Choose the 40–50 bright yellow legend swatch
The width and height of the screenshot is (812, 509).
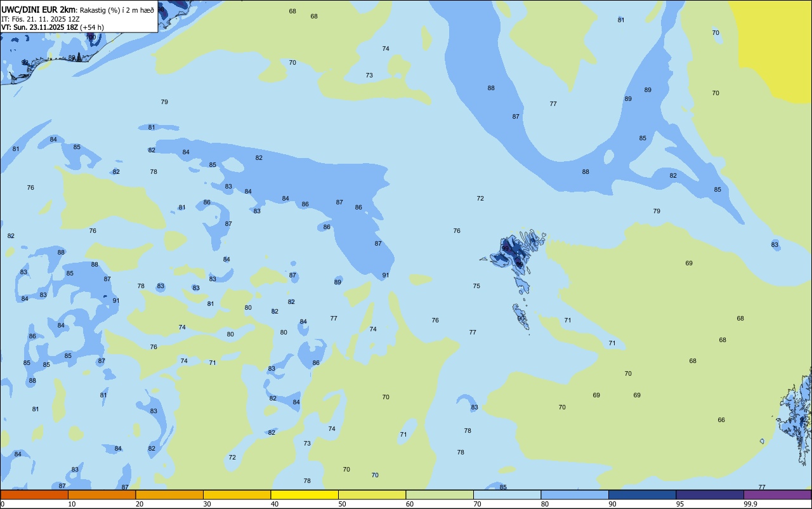tap(304, 494)
